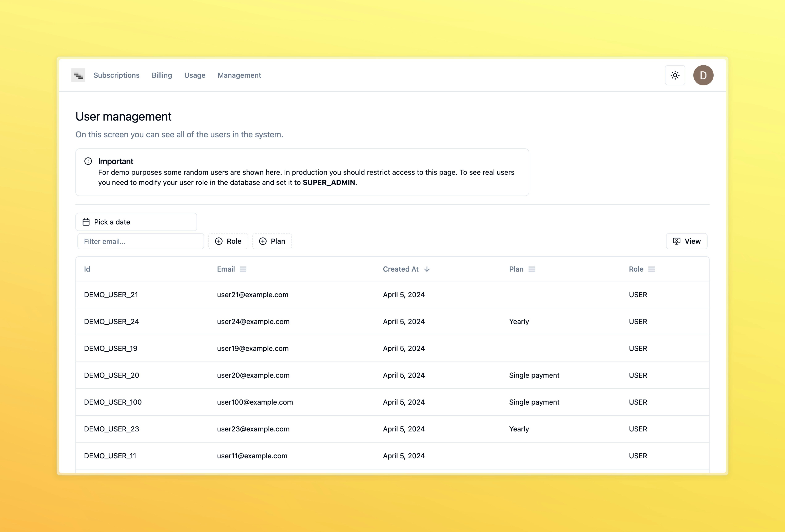Viewport: 785px width, 532px height.
Task: Click the user100@example.com email cell
Action: [x=255, y=402]
